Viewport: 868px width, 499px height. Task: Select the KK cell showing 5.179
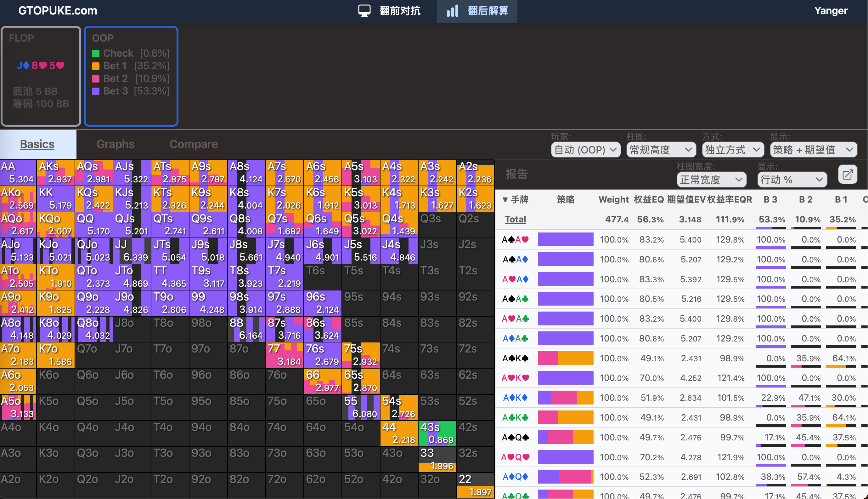point(56,199)
